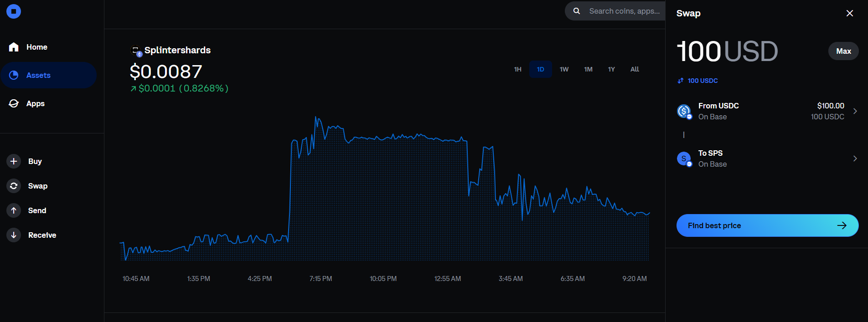Toggle currency to 100 USDC
This screenshot has height=322, width=868.
[x=703, y=81]
